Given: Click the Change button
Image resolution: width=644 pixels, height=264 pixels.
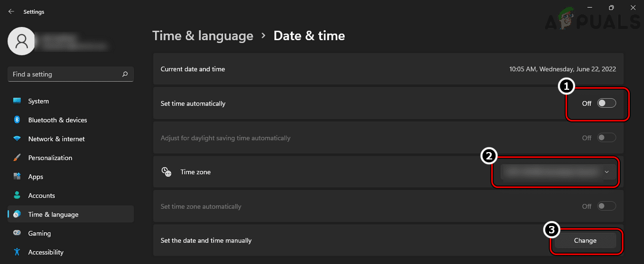Looking at the screenshot, I should [585, 240].
